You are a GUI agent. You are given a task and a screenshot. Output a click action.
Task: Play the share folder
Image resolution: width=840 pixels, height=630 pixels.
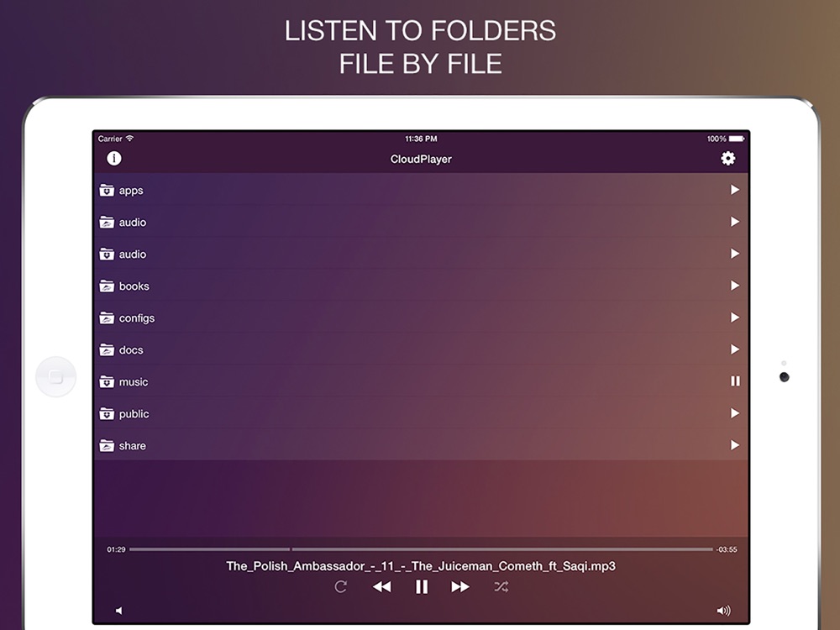735,444
